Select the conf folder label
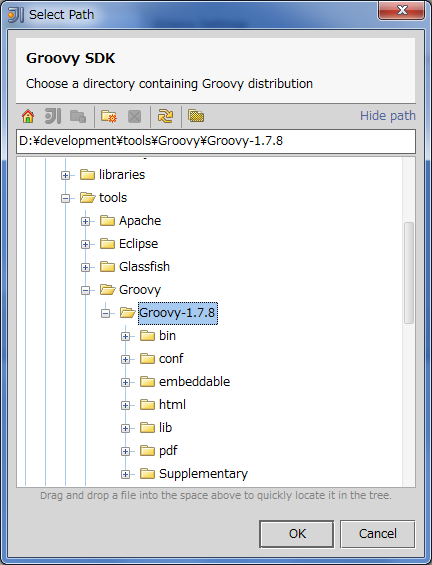The height and width of the screenshot is (565, 432). [171, 359]
